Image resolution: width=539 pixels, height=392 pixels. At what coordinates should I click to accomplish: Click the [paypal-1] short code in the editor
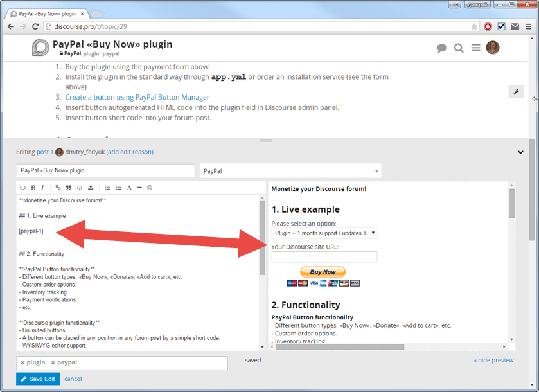pyautogui.click(x=31, y=231)
